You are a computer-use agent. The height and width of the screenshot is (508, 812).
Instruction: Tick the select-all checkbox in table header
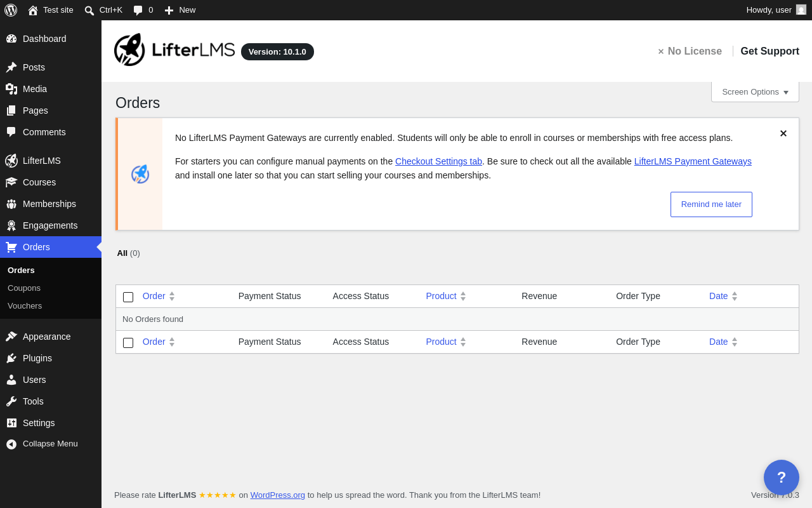(128, 297)
